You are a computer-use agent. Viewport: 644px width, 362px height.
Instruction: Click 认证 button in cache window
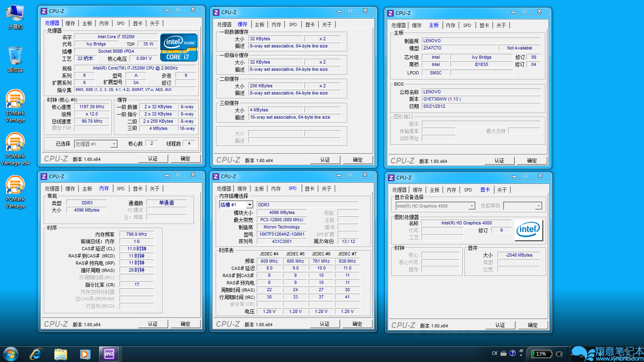(325, 160)
